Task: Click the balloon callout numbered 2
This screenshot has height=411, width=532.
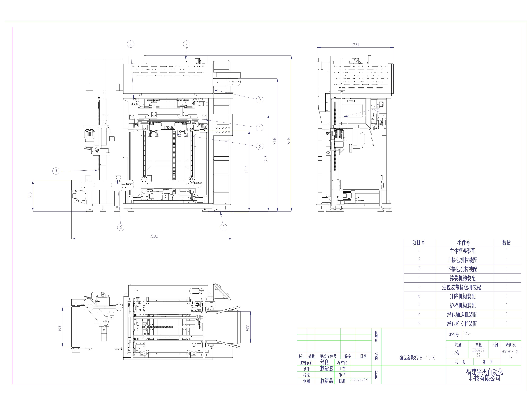Action: tap(131, 44)
